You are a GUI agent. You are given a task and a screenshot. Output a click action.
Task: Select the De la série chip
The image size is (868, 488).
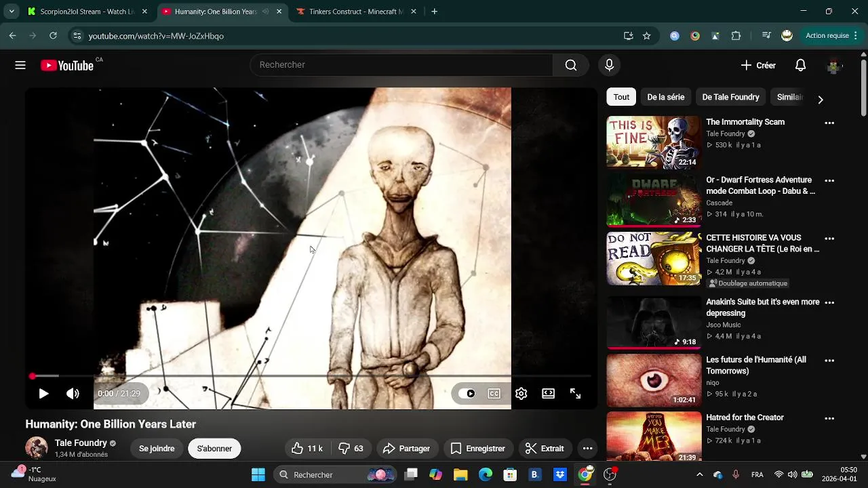[665, 97]
